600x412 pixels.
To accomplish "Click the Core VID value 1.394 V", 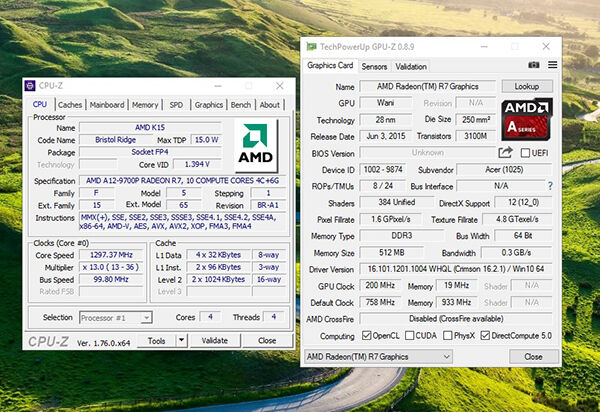I will tap(197, 164).
